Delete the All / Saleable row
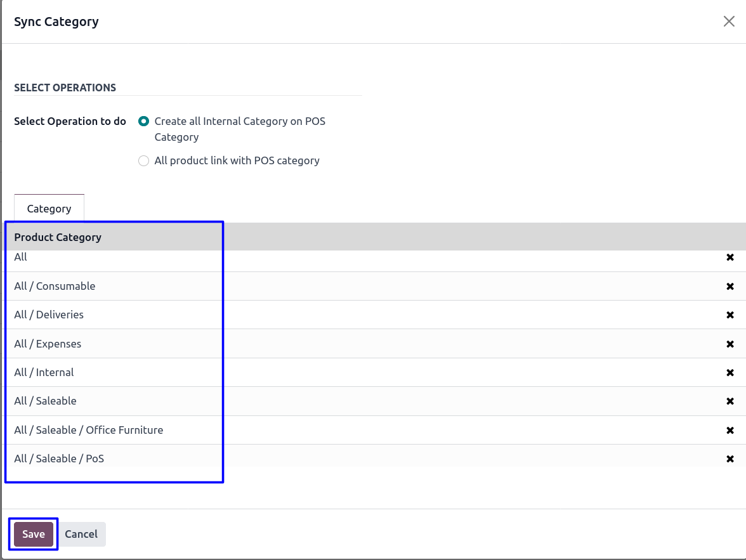The image size is (746, 560). pos(730,401)
